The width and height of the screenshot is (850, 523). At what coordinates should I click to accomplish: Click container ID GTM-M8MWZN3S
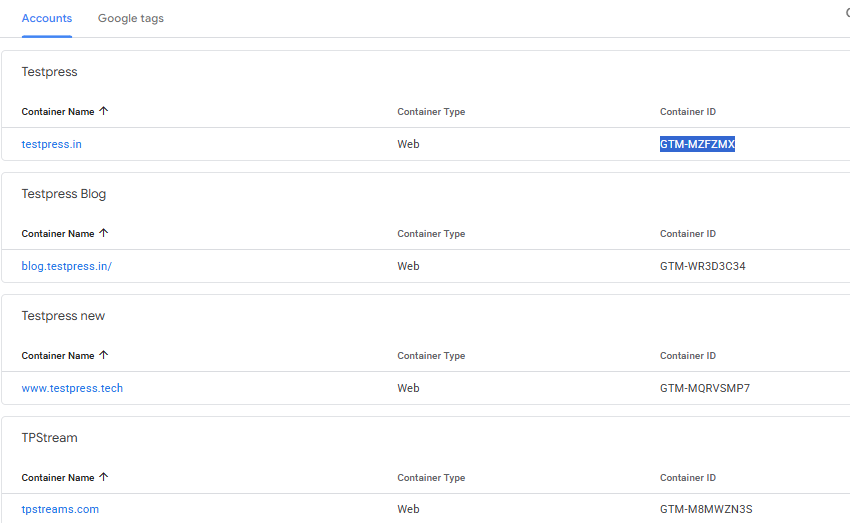click(x=706, y=509)
